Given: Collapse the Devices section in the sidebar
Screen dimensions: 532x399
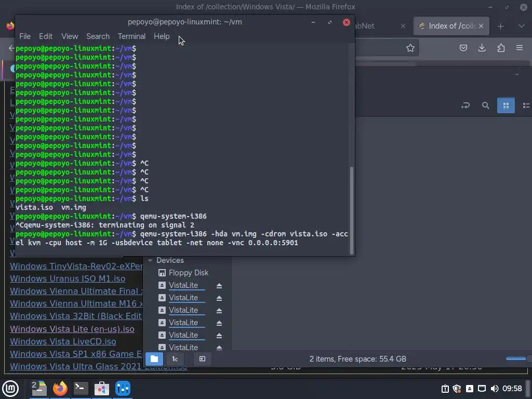Looking at the screenshot, I should tap(150, 260).
